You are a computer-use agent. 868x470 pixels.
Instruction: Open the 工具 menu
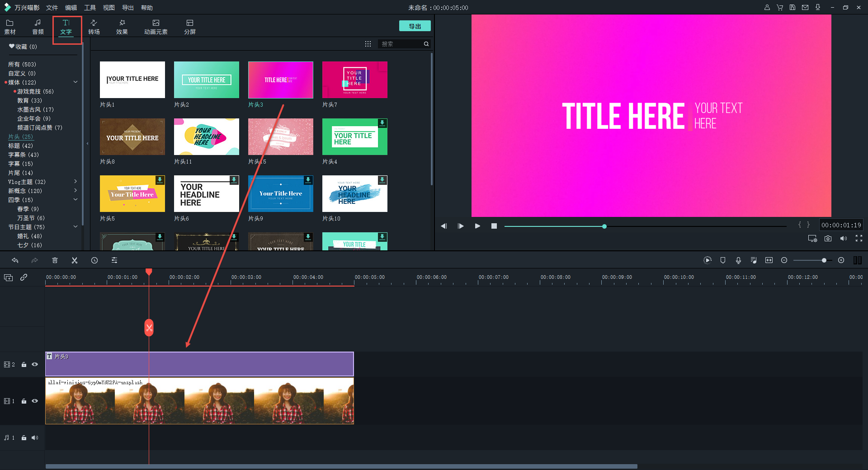click(90, 8)
